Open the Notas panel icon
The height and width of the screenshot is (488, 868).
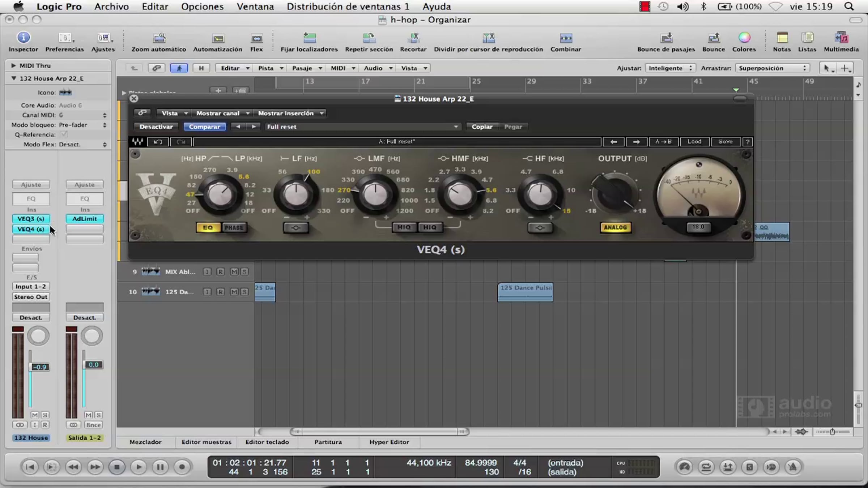(782, 38)
